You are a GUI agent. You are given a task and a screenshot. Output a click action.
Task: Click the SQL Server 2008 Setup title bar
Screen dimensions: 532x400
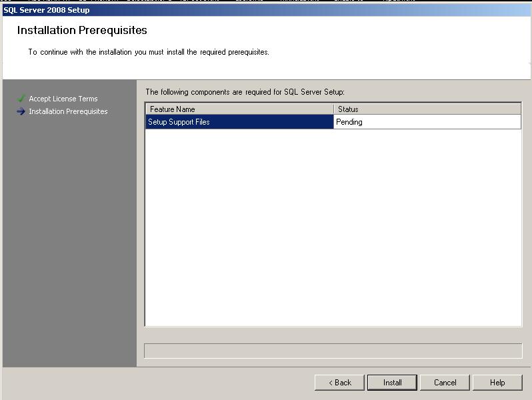(x=266, y=10)
